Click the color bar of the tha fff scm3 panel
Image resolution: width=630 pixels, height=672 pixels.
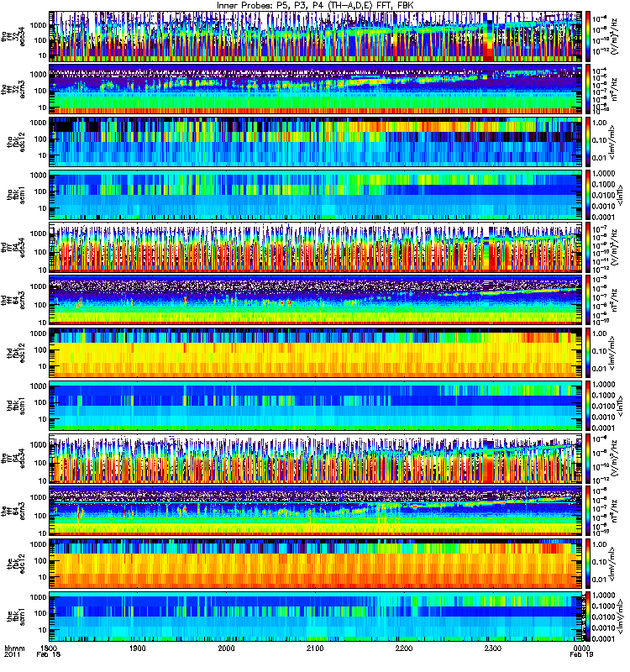(589, 89)
